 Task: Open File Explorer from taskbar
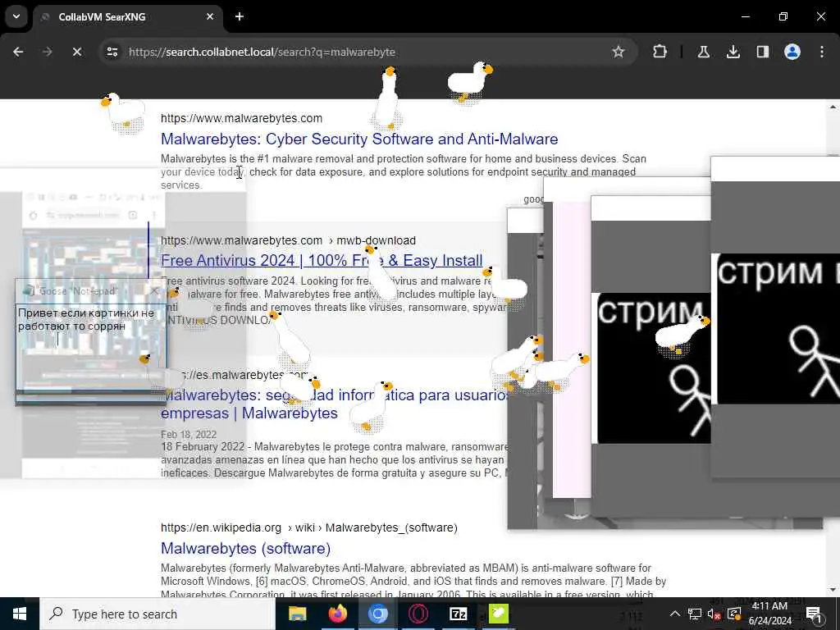click(297, 614)
